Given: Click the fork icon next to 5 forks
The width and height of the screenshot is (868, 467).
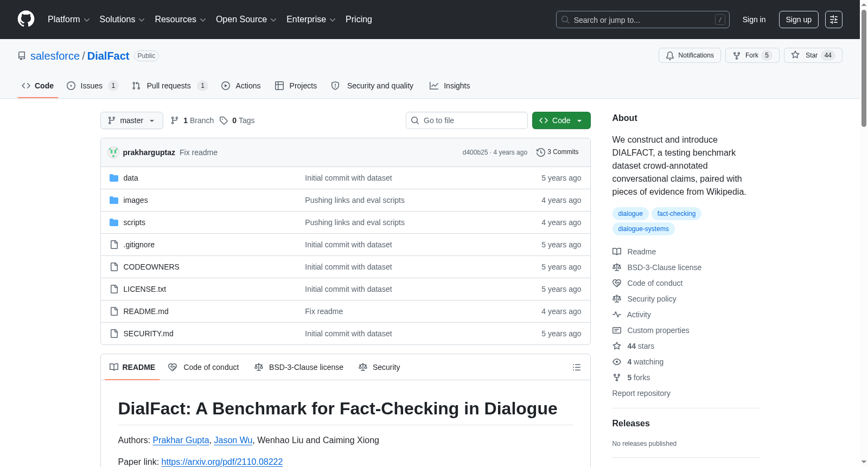Looking at the screenshot, I should point(617,378).
